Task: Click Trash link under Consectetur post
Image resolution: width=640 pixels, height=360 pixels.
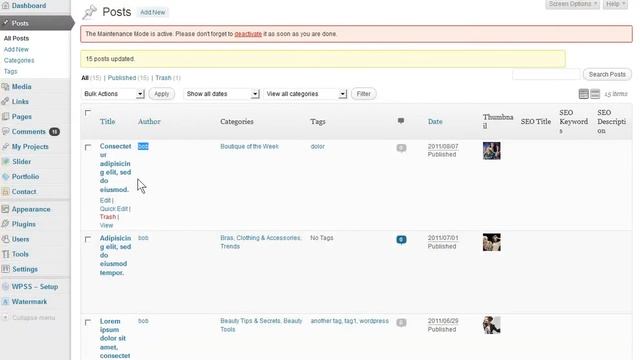Action: point(108,217)
